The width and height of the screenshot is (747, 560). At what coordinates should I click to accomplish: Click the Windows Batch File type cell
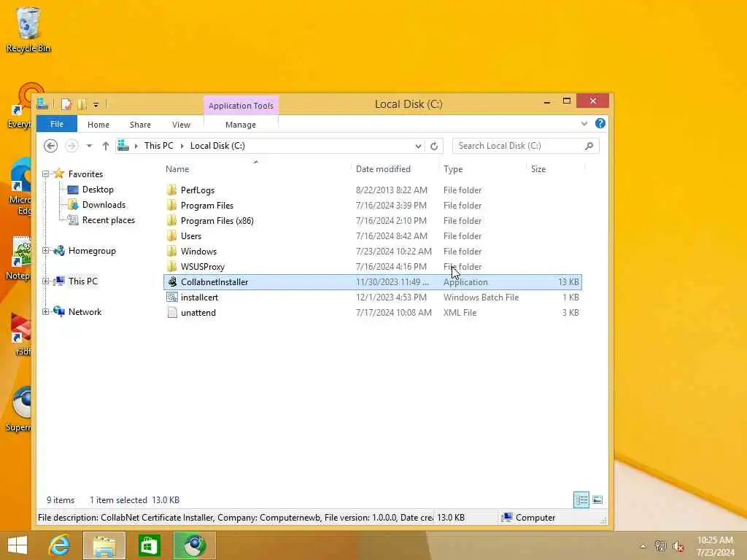tap(481, 297)
